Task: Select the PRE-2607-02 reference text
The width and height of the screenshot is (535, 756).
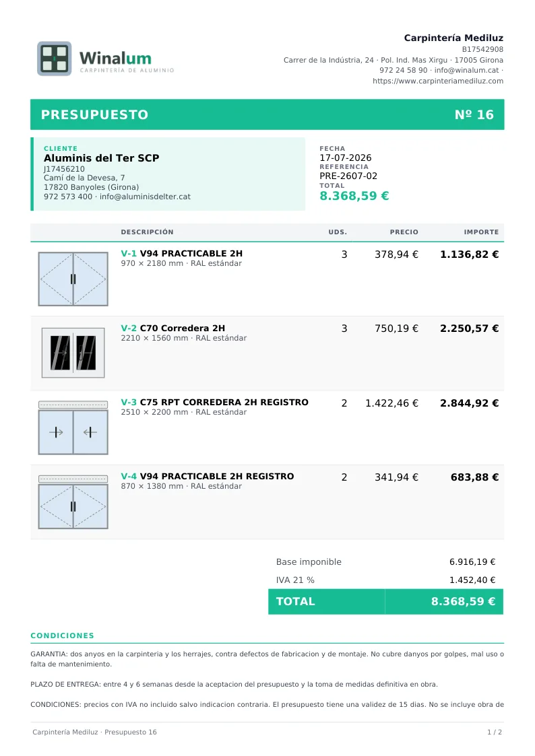Action: (348, 176)
